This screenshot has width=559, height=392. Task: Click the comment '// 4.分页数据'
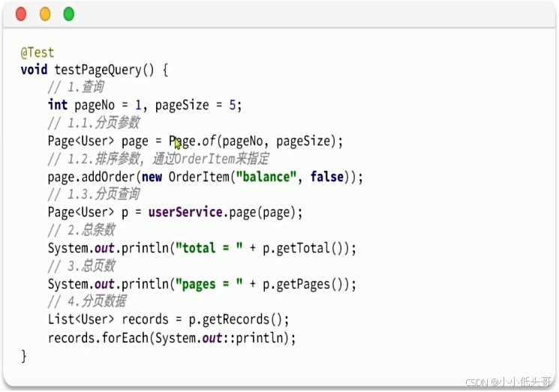click(x=87, y=301)
